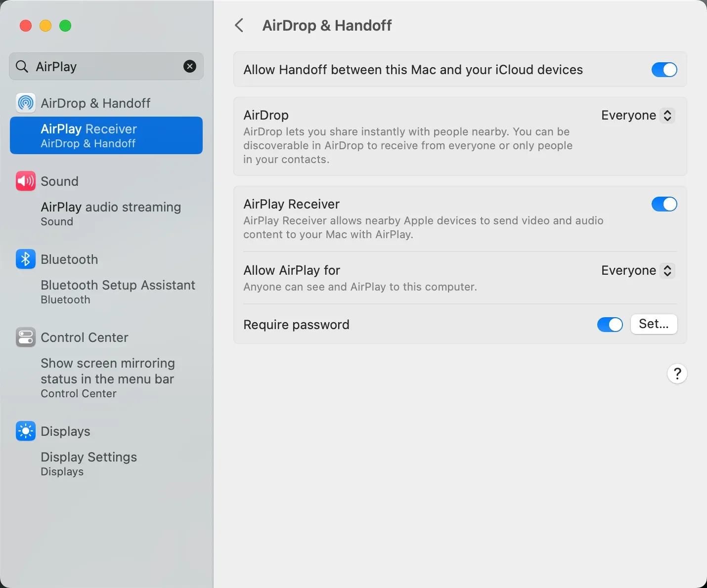
Task: Click the search magnifier icon
Action: coord(22,66)
